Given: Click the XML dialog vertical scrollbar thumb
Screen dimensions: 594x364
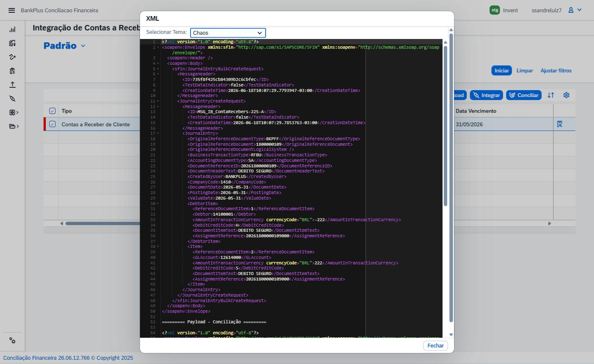Looking at the screenshot, I should [x=451, y=177].
